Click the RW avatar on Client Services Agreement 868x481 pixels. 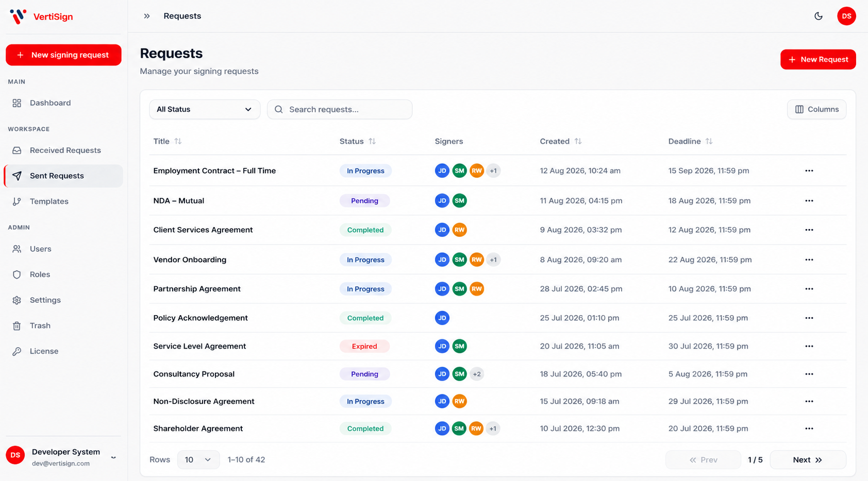click(459, 230)
